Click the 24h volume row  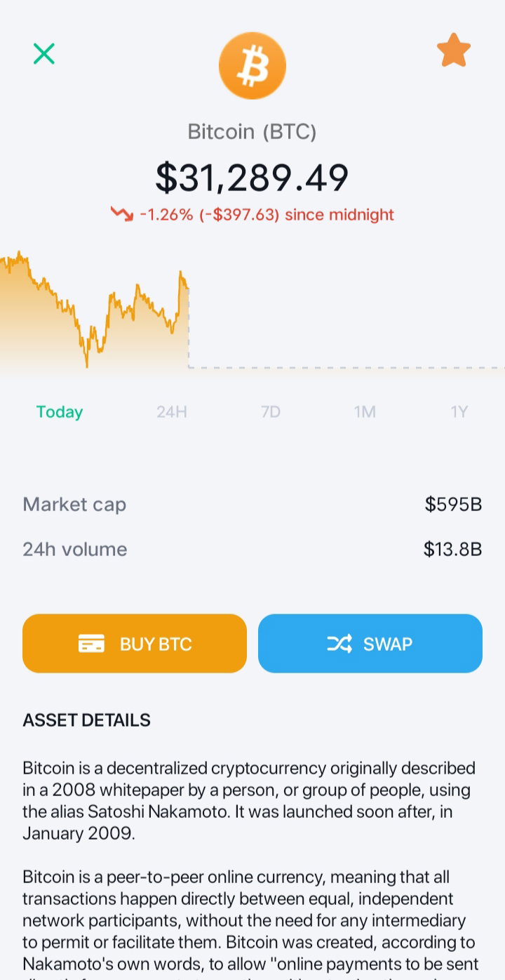tap(252, 549)
